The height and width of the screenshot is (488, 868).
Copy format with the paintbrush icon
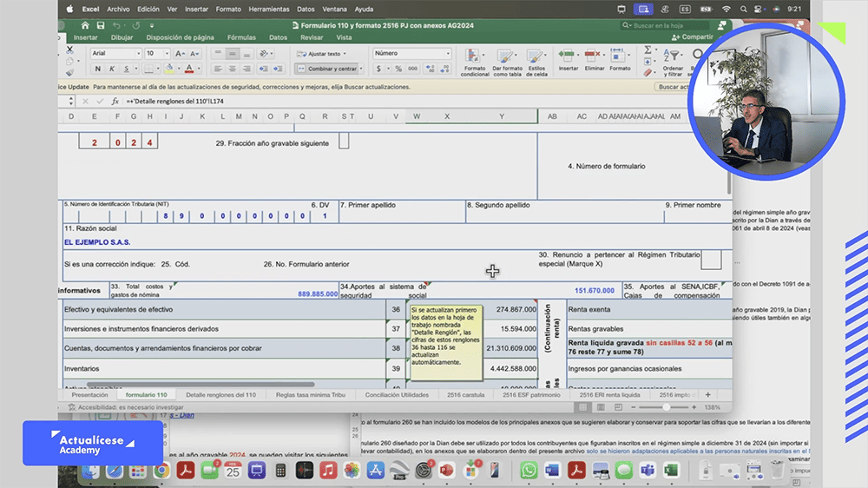point(69,73)
